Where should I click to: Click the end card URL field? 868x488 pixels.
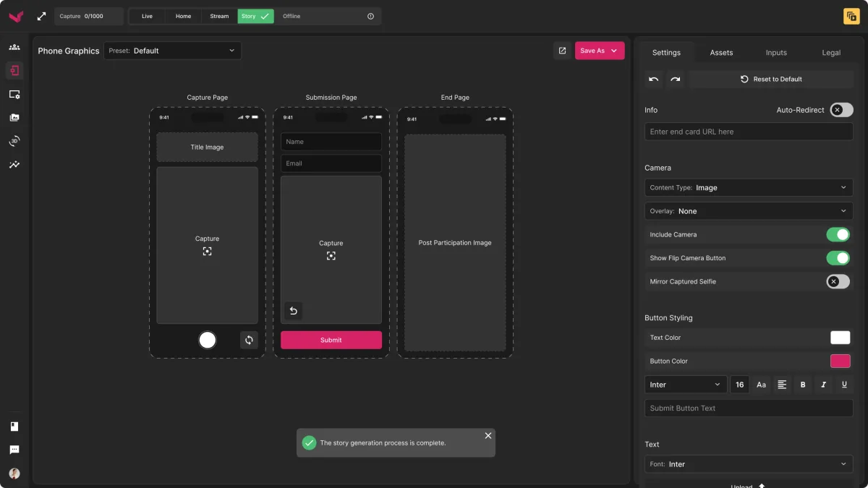tap(749, 132)
